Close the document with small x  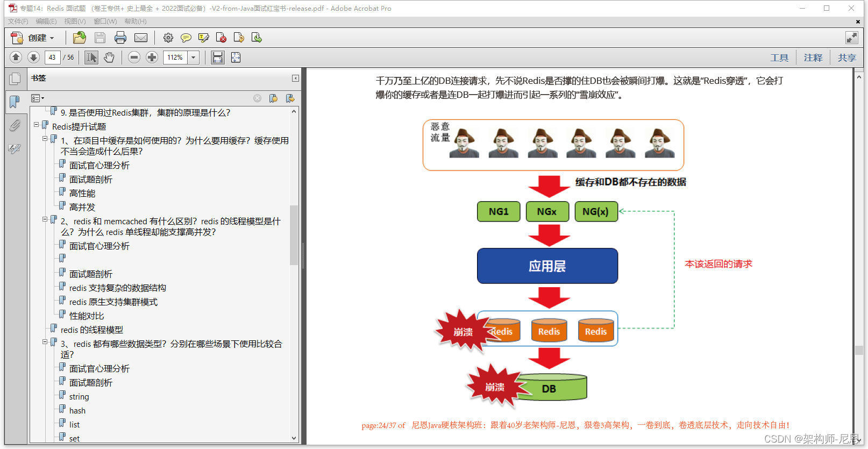pos(858,22)
